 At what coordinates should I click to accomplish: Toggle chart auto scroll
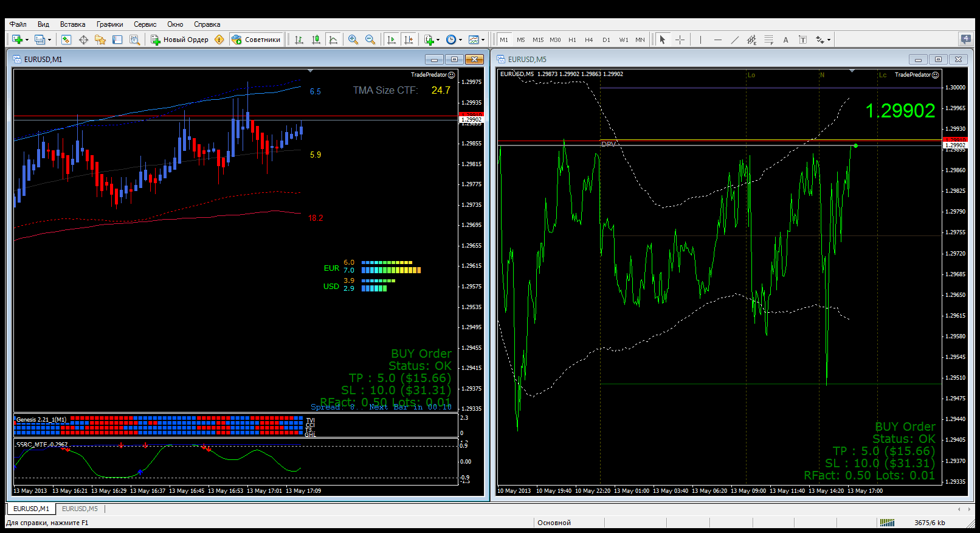pos(392,40)
